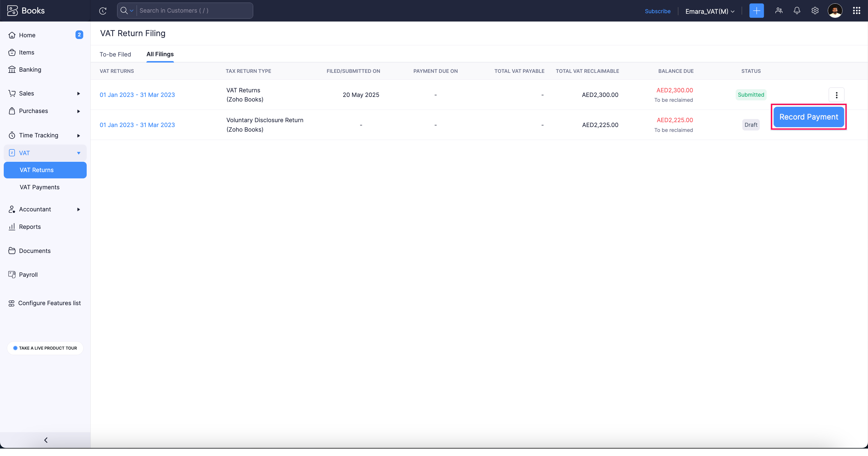Image resolution: width=868 pixels, height=456 pixels.
Task: Click the Zoho Books logo icon
Action: [12, 10]
